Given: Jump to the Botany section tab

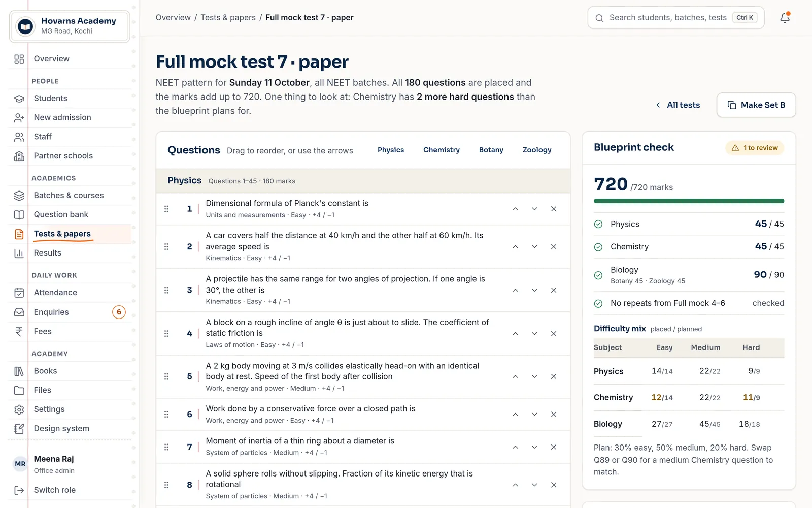Looking at the screenshot, I should point(491,150).
